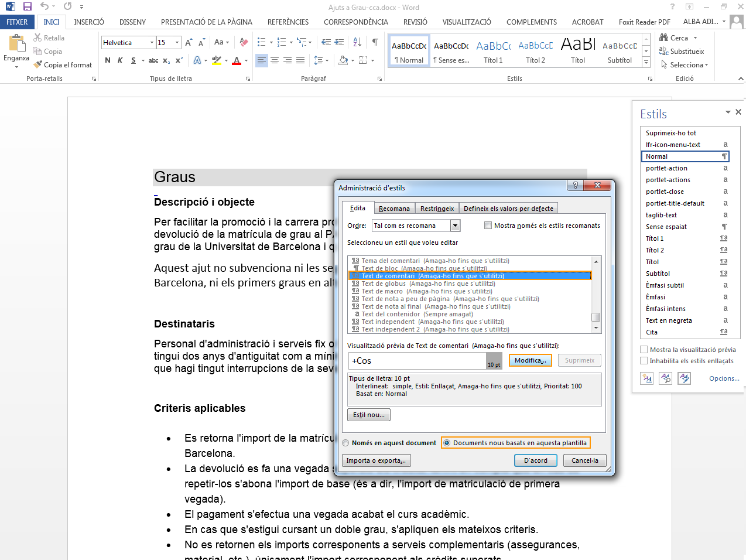Switch to the Recomana tab
Screen dimensions: 746x560
pyautogui.click(x=394, y=209)
